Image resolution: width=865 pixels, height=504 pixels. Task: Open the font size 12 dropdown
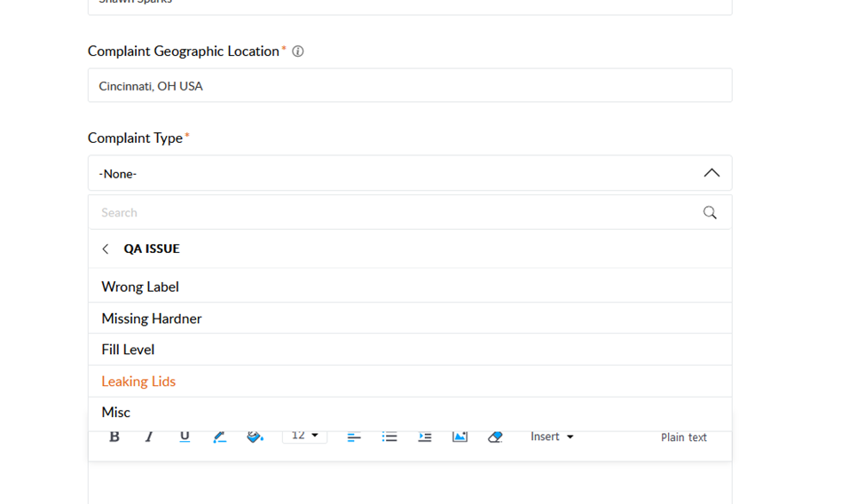tap(304, 436)
